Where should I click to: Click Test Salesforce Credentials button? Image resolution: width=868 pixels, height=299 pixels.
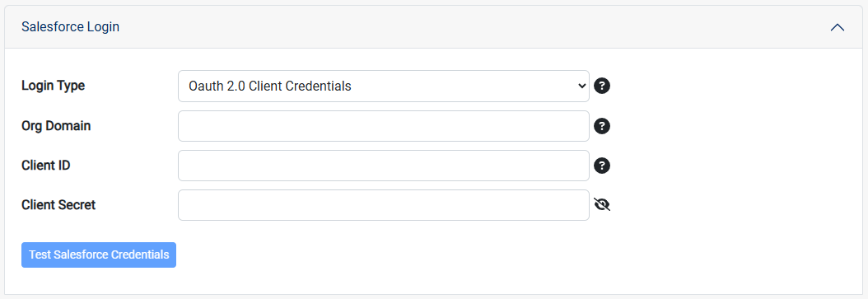coord(99,255)
